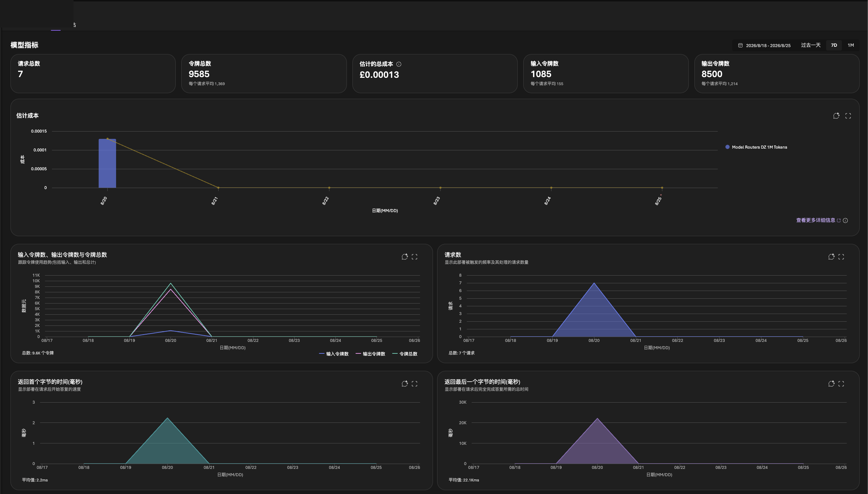868x494 pixels.
Task: Click the 显示此部署被触发的频率 subtitle
Action: click(x=486, y=262)
